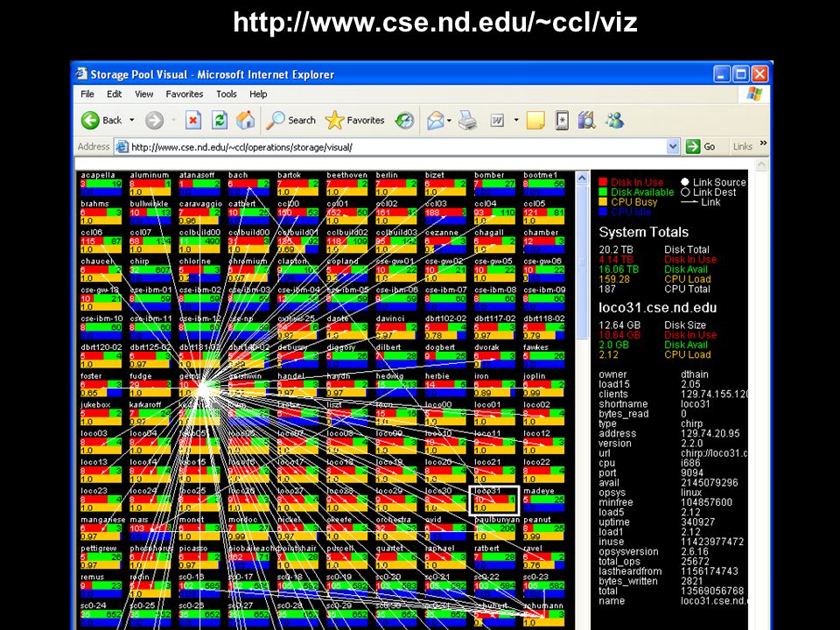Open the Favorites menu in the menu bar
The width and height of the screenshot is (840, 630).
185,94
